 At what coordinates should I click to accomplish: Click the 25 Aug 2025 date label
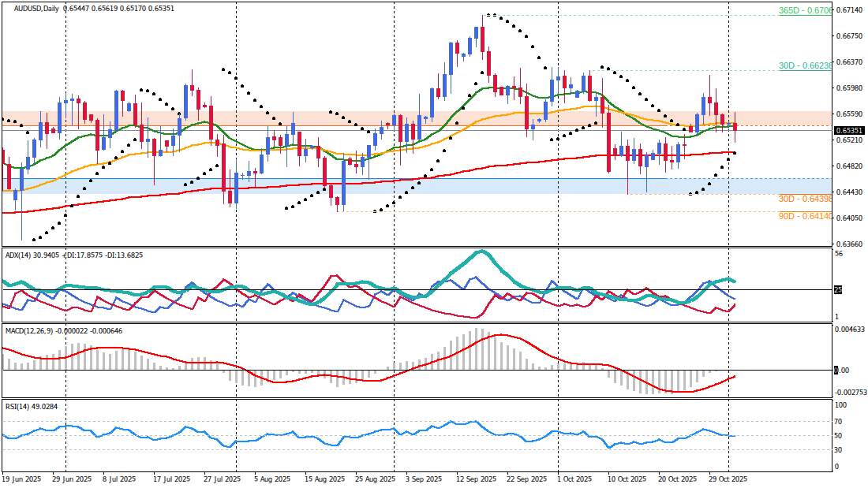tap(375, 479)
